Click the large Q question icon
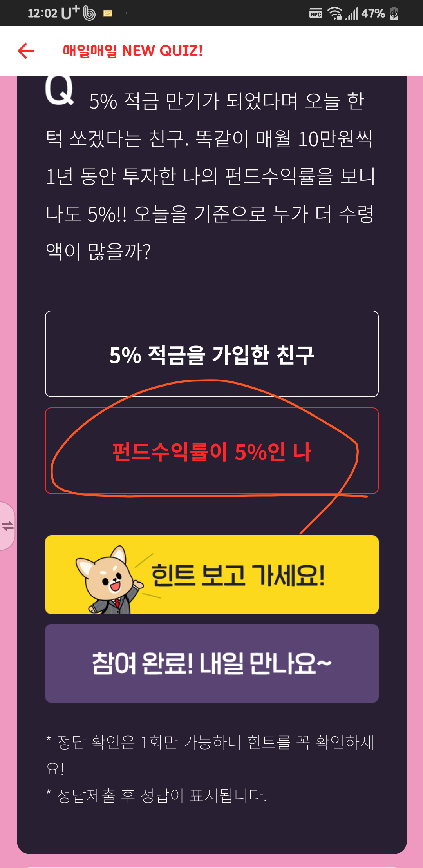 coord(60,90)
